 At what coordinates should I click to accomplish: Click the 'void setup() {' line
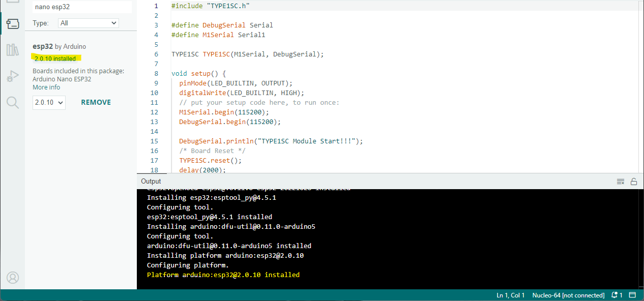(x=199, y=73)
